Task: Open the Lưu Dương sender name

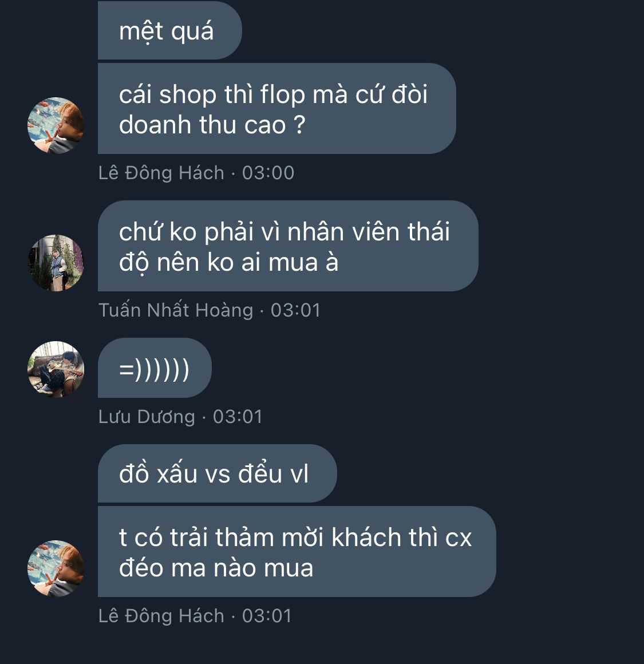Action: (147, 417)
